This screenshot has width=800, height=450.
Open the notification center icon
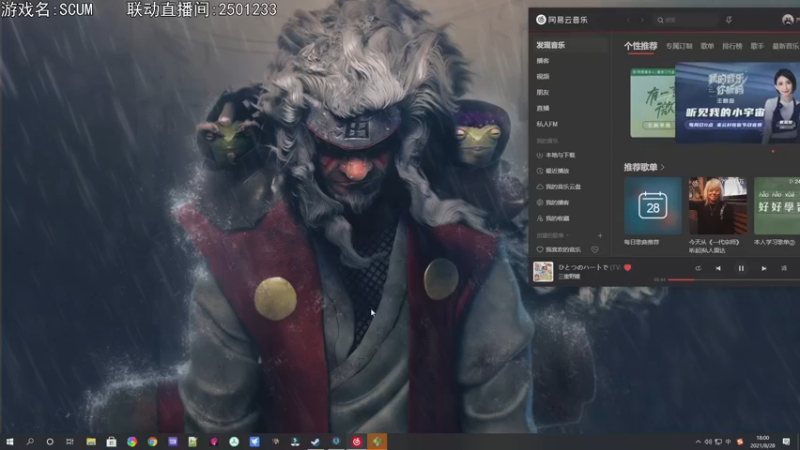click(x=786, y=441)
